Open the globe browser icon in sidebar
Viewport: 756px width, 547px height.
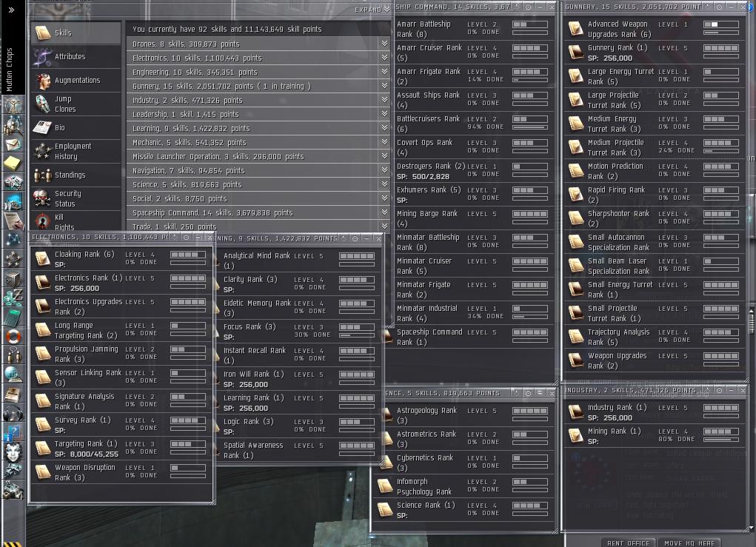click(x=13, y=375)
